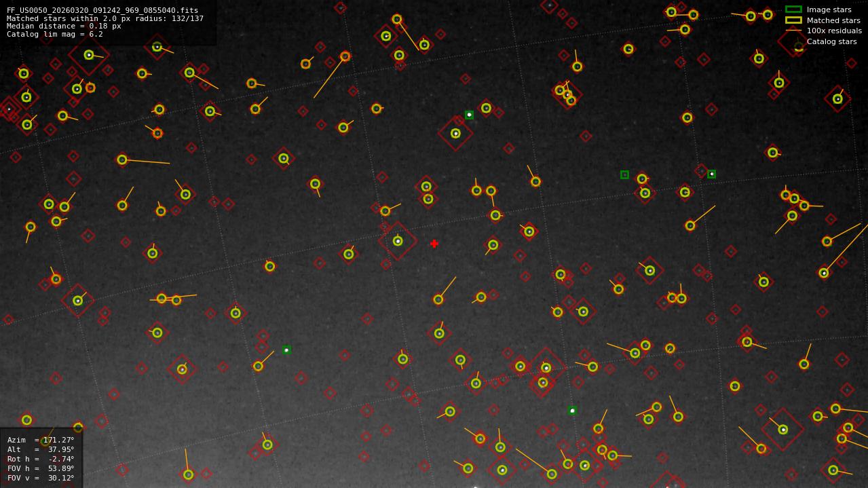Click the FF_US0050 FITS filename text

click(x=102, y=11)
